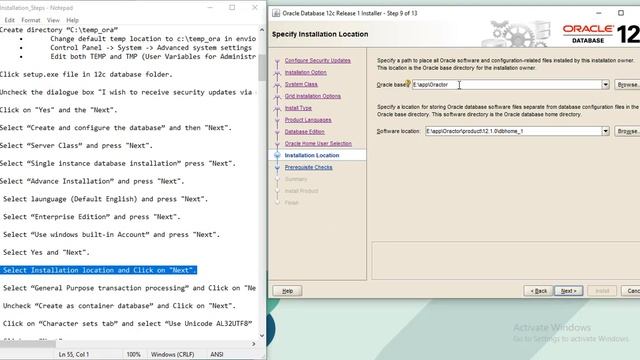The height and width of the screenshot is (360, 640).
Task: Click the Oracle base hint bulb icon
Action: coord(408,83)
